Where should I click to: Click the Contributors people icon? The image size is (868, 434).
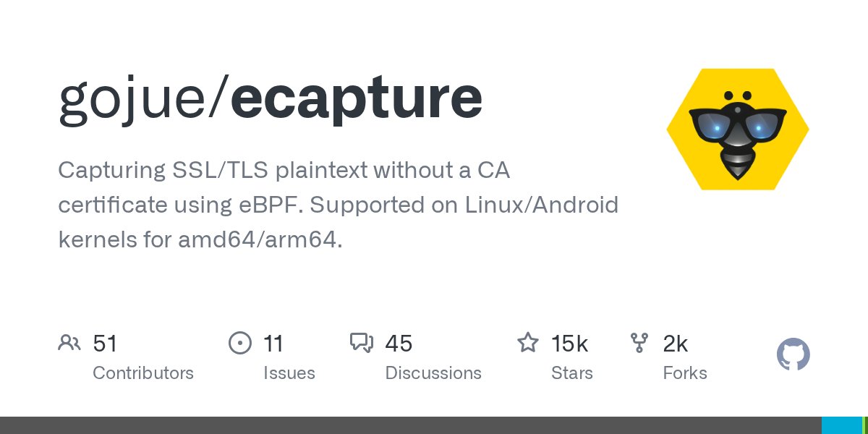pyautogui.click(x=69, y=343)
